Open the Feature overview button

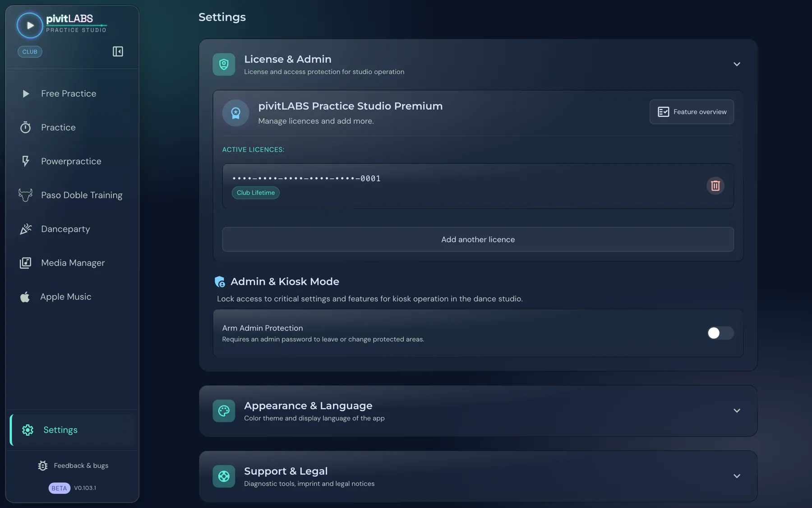tap(692, 112)
